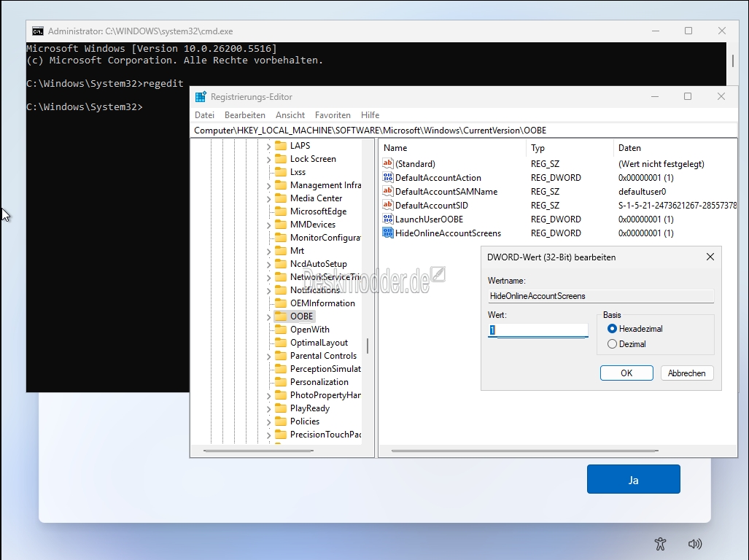The image size is (749, 560).
Task: Confirm the DWORD dialog with OK
Action: pyautogui.click(x=626, y=373)
